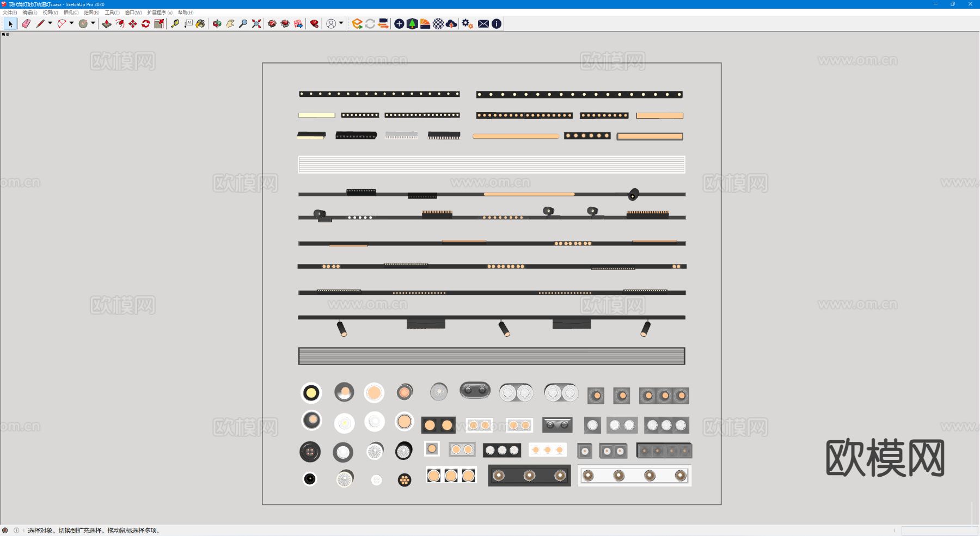Choose the Offset tool
980x536 pixels.
point(120,24)
